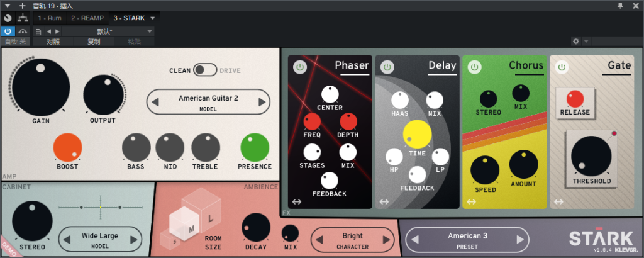Click the Gate THRESHOLD knob
Viewport: 644px width, 258px height.
pyautogui.click(x=591, y=157)
